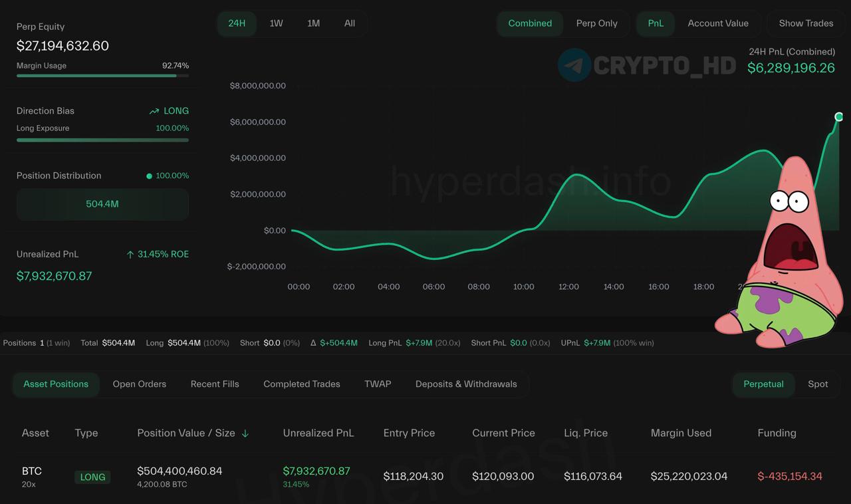Click the 20x leverage label

pos(29,484)
